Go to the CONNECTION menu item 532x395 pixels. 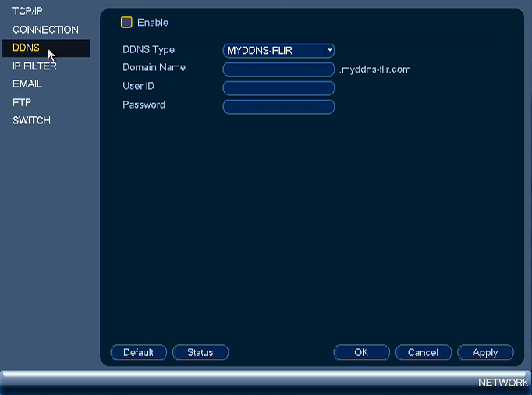point(45,30)
